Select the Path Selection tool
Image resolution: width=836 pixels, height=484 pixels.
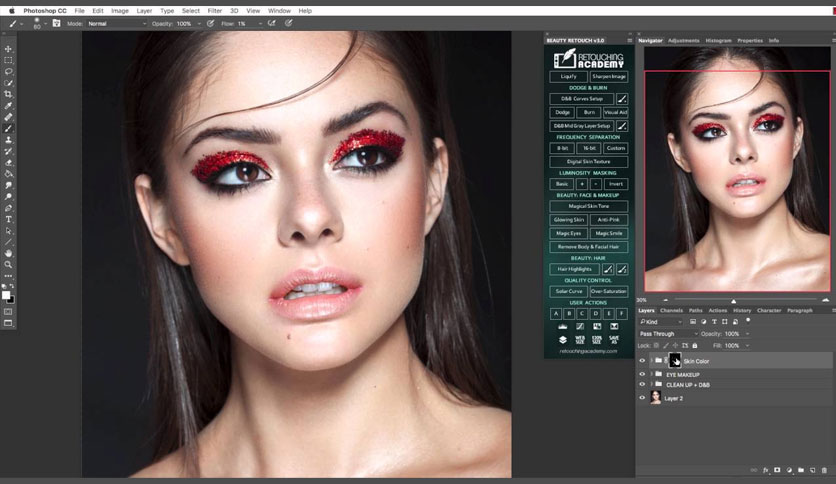click(x=9, y=231)
